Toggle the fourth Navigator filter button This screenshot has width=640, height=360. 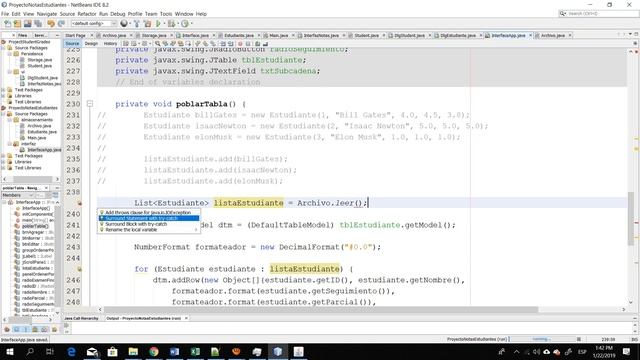coord(35,329)
